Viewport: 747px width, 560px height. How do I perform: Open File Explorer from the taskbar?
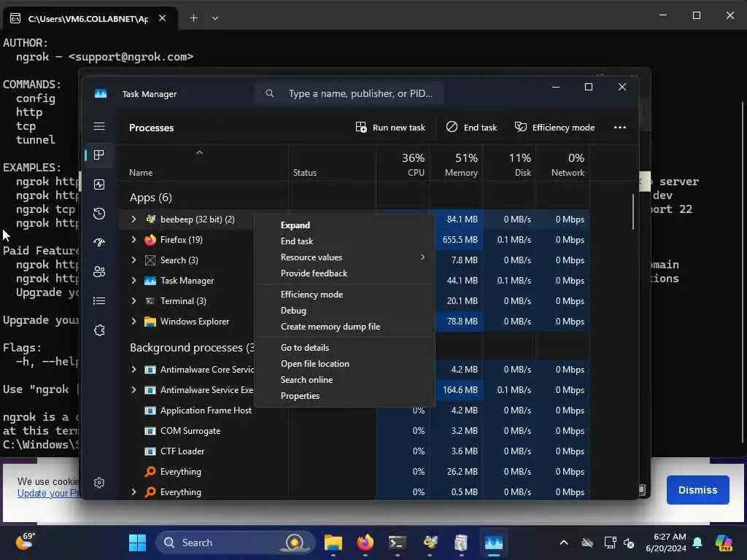point(333,542)
